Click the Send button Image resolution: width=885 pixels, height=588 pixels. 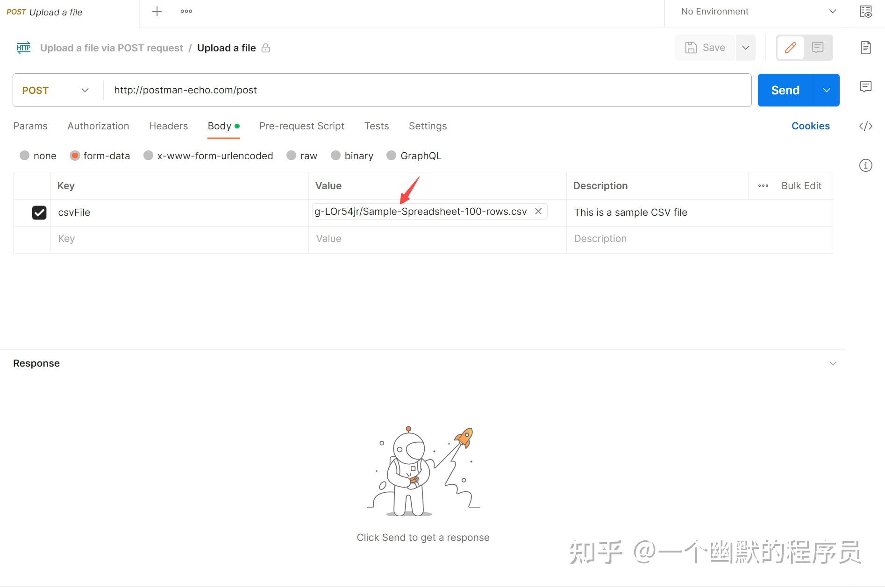[x=785, y=90]
